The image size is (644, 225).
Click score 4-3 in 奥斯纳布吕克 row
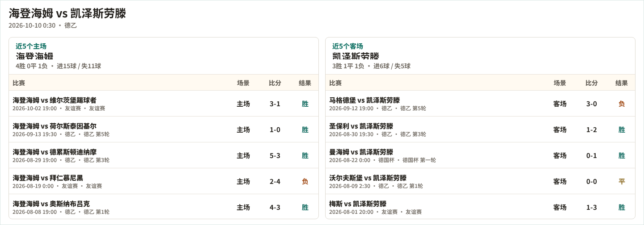(x=275, y=207)
